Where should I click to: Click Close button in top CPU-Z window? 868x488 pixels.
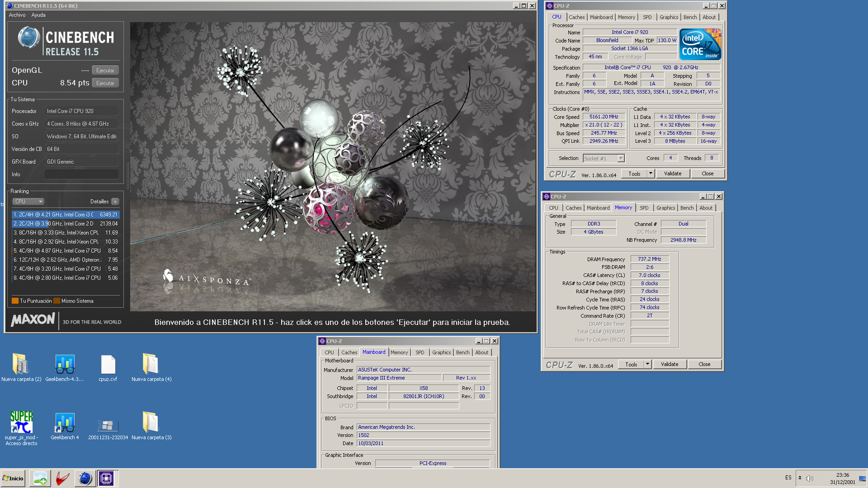708,174
